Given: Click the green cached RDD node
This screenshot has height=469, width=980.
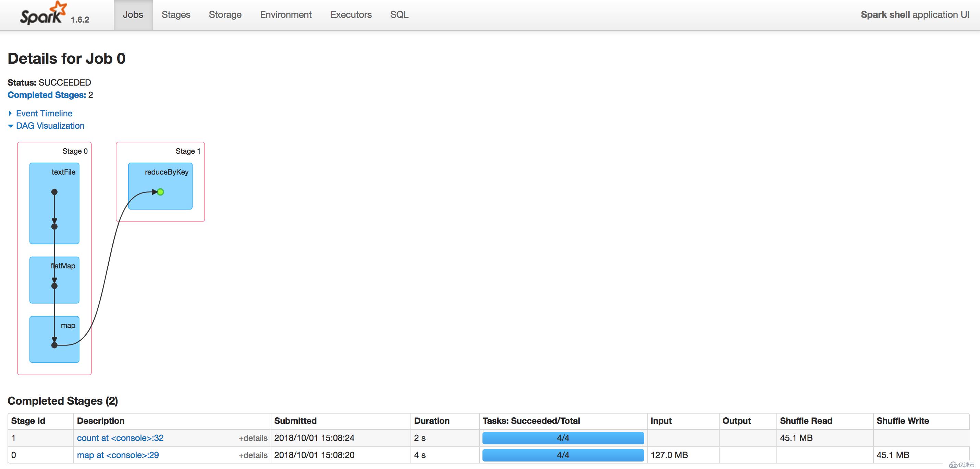Looking at the screenshot, I should tap(161, 192).
